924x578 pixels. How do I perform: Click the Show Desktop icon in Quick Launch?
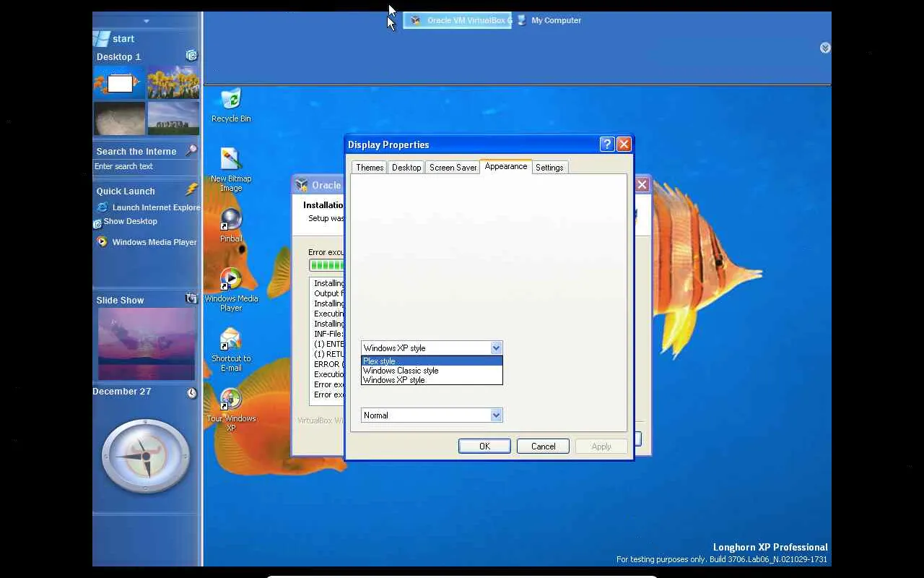click(97, 224)
